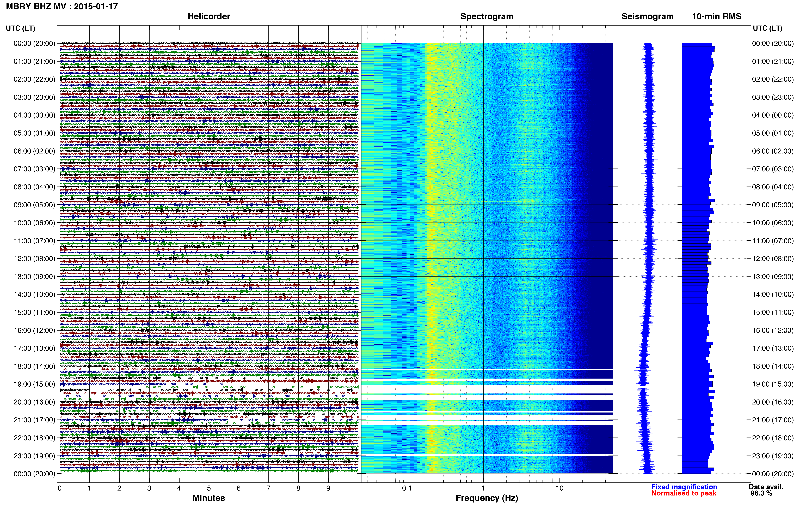Viewport: 812px width, 508px height.
Task: Click left time label '01:00 (21:00)'
Action: click(34, 62)
